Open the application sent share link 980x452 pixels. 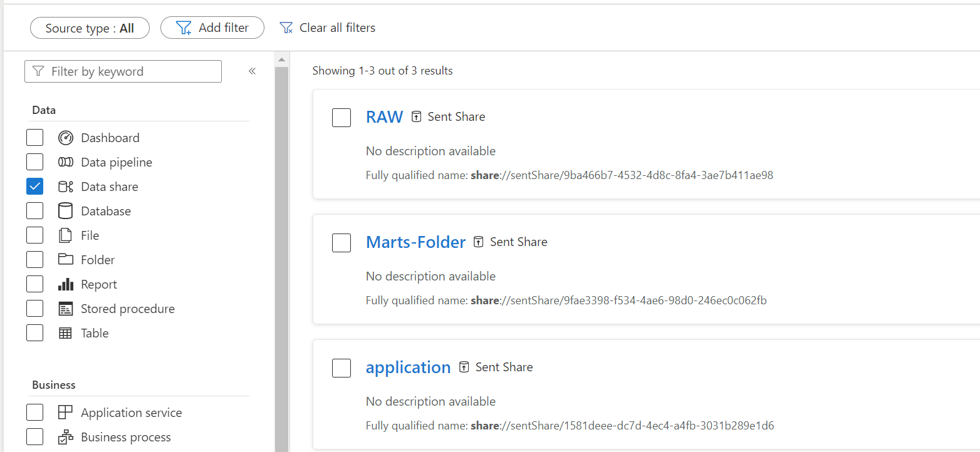[x=408, y=367]
